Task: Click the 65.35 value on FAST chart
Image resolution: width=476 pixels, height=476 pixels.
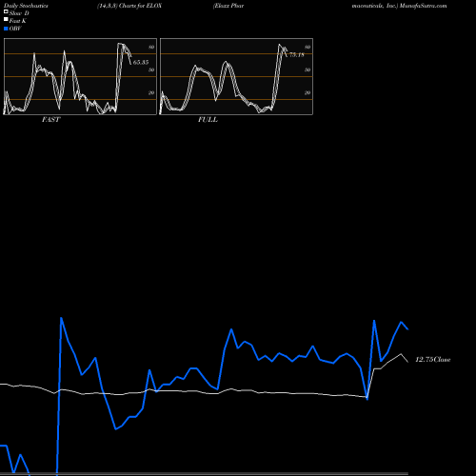Action: tap(141, 62)
